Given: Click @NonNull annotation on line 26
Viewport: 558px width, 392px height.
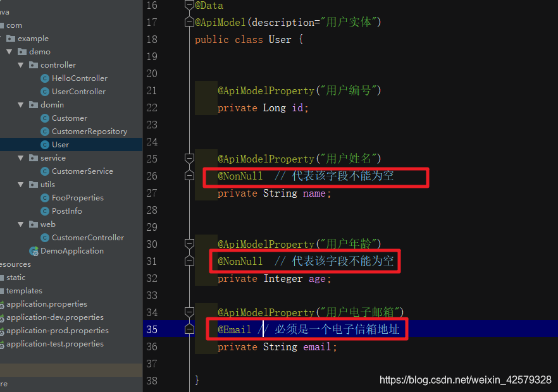Looking at the screenshot, I should pos(240,176).
